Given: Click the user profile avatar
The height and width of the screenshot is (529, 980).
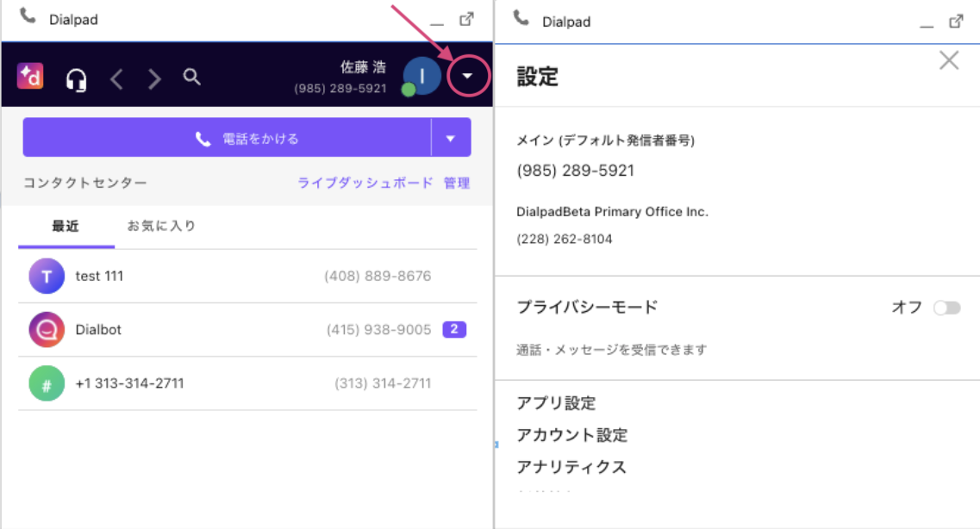Looking at the screenshot, I should pos(422,77).
